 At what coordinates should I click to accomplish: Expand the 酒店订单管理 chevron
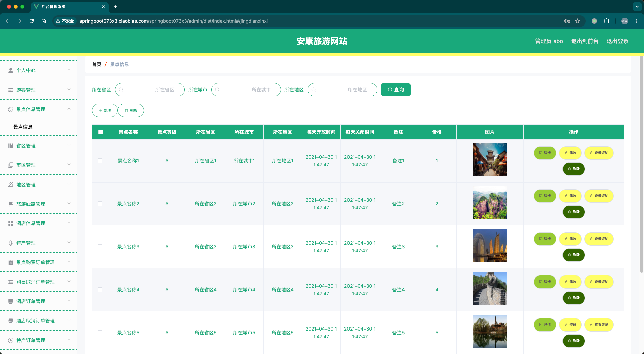click(x=69, y=301)
